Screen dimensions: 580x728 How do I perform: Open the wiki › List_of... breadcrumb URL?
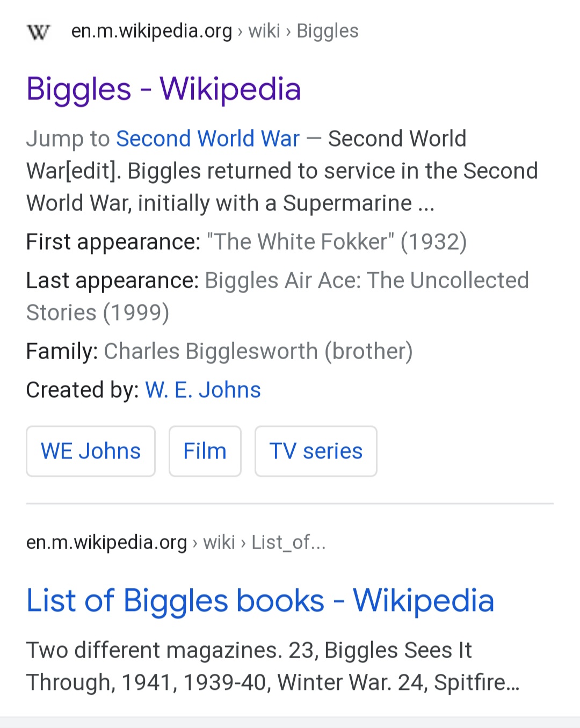coord(176,542)
